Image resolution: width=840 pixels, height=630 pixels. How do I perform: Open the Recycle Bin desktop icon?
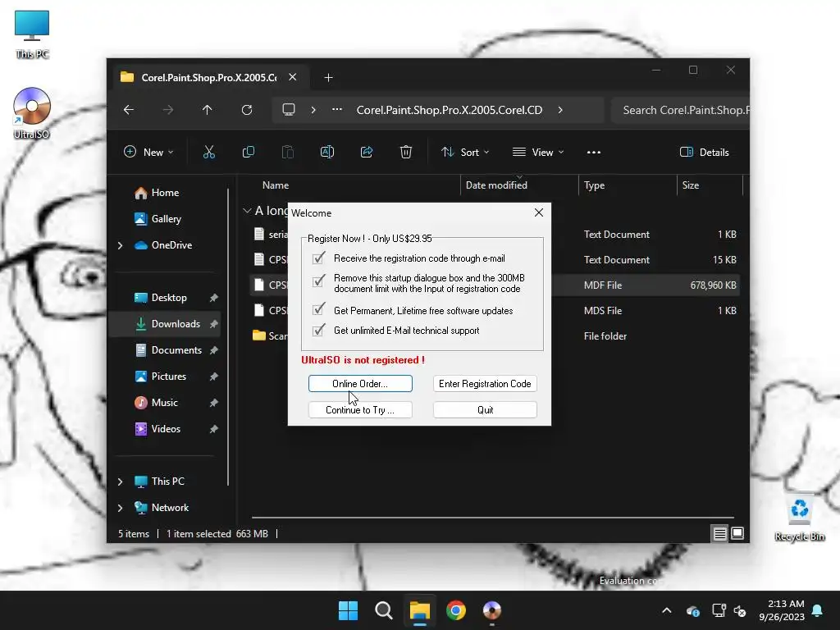pos(799,518)
